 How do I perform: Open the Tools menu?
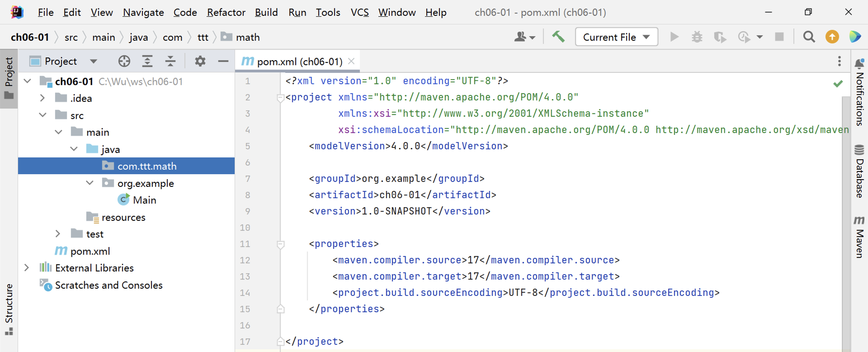click(x=328, y=12)
